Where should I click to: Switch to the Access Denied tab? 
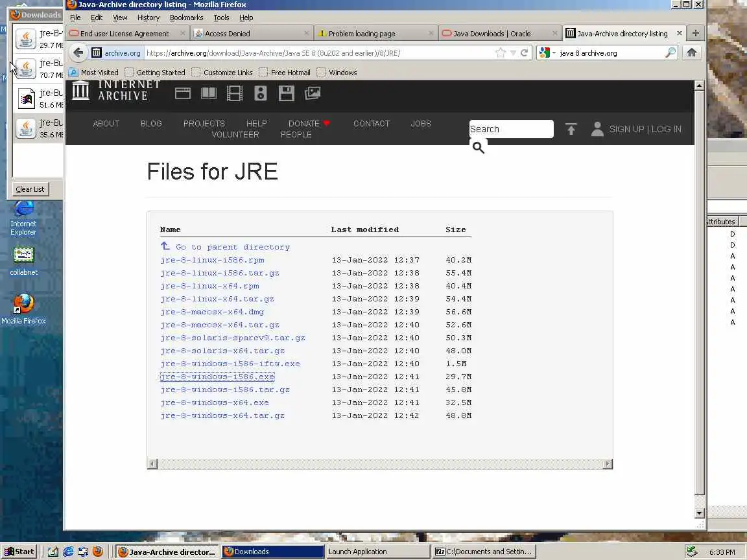click(x=227, y=34)
